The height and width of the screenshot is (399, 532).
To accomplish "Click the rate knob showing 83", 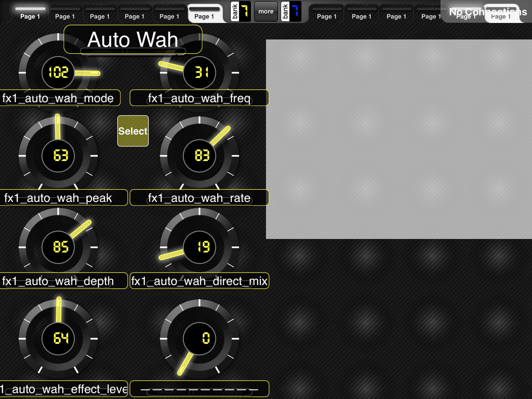I will point(199,156).
